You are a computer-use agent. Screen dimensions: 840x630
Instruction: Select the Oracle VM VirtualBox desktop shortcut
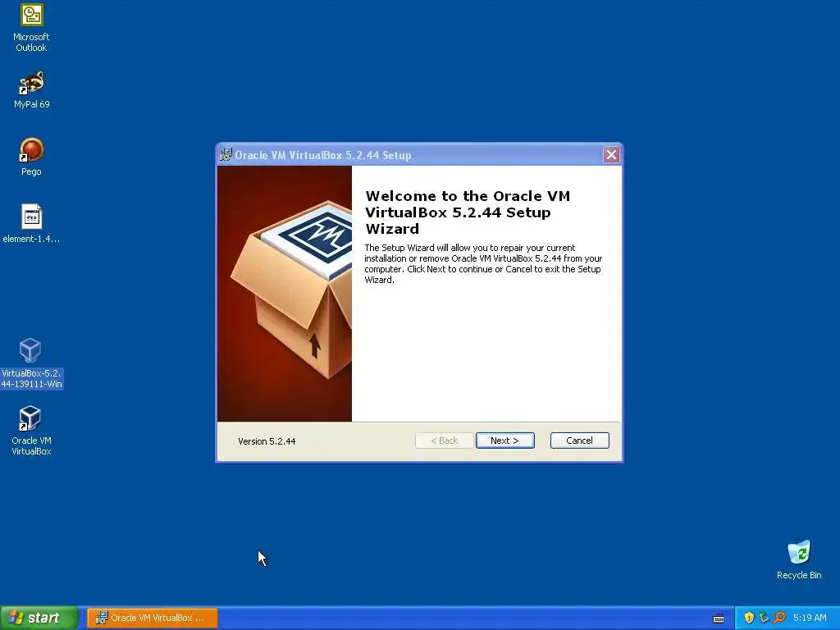32,431
